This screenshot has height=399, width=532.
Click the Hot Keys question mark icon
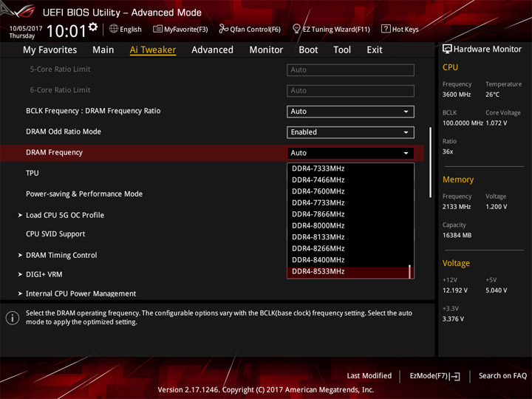[x=386, y=29]
